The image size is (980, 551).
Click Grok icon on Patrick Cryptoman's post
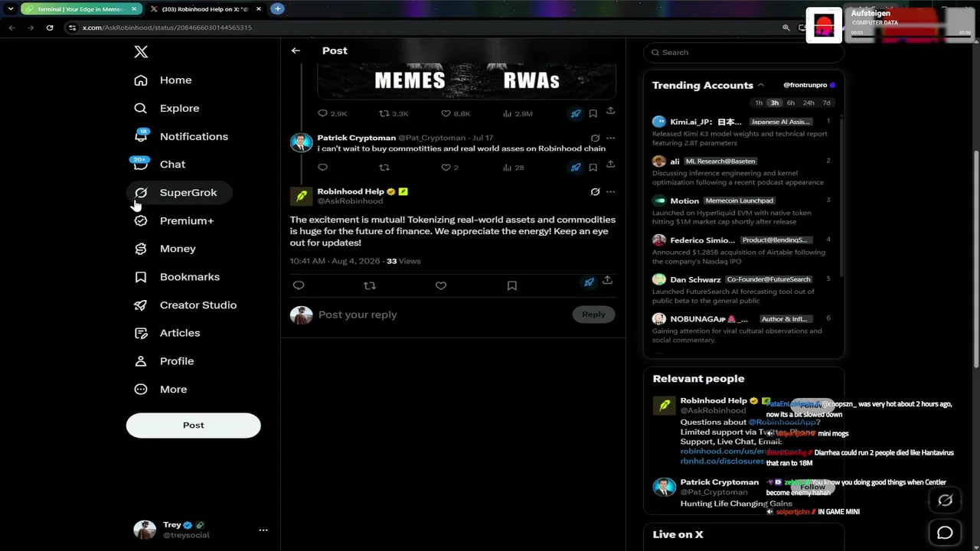tap(595, 139)
